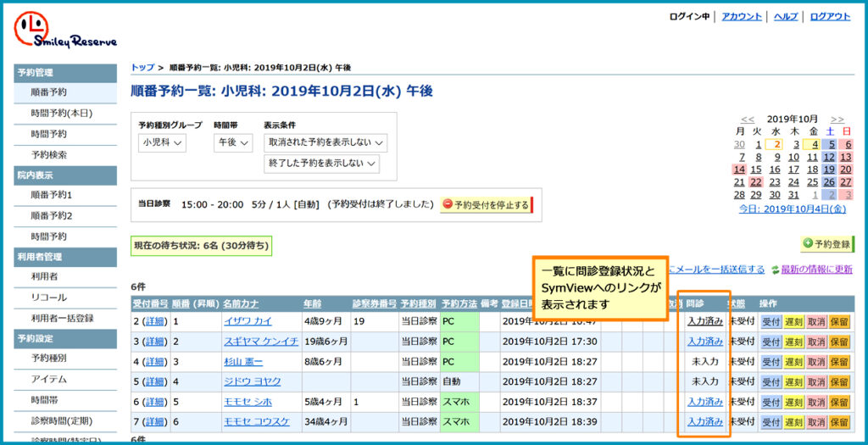Screen dimensions: 868x445
Task: Open リコール in sidebar menu
Action: pos(49,297)
